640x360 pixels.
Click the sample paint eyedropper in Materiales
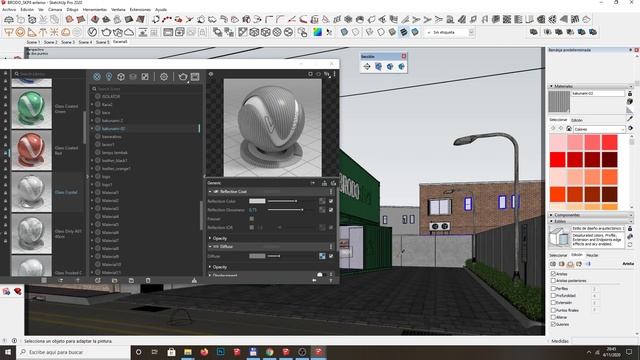coord(630,118)
